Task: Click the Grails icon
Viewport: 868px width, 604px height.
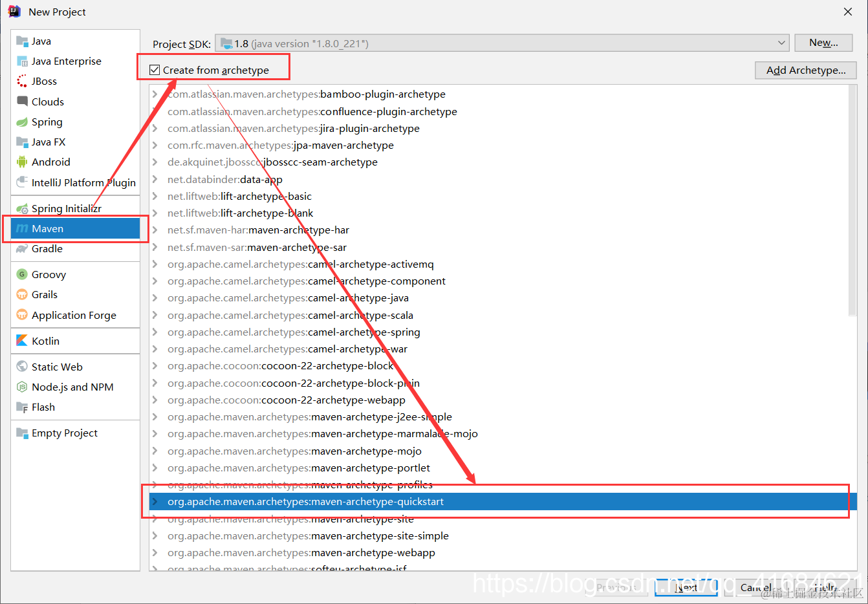Action: point(22,295)
